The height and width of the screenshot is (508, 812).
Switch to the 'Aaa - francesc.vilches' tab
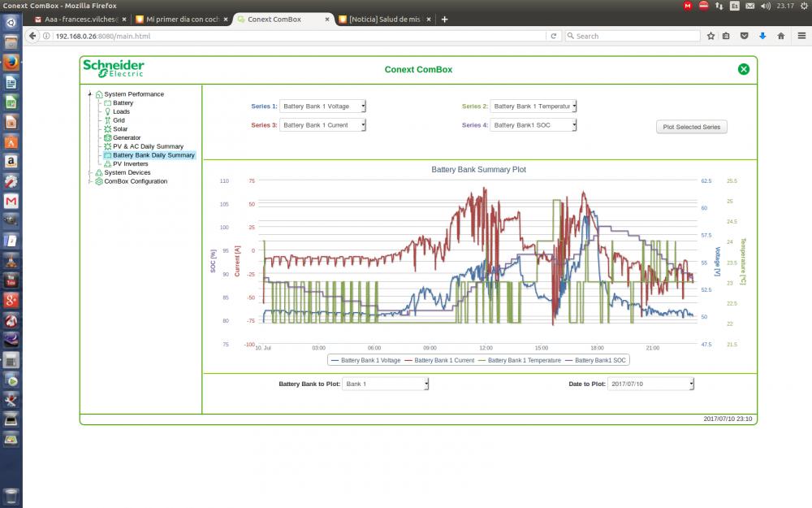click(x=80, y=20)
